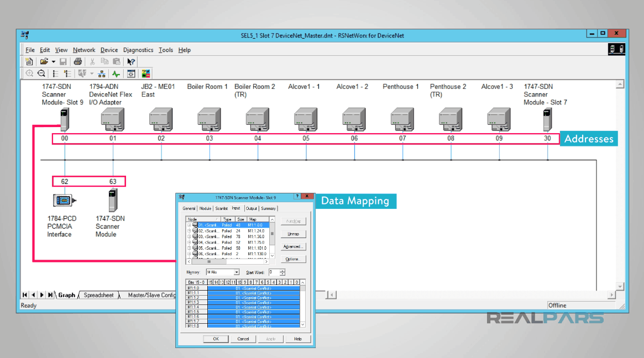The height and width of the screenshot is (358, 644).
Task: Click the Zoom In magnifier icon
Action: click(29, 73)
